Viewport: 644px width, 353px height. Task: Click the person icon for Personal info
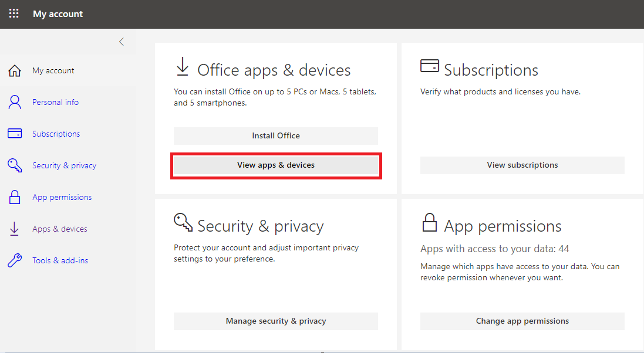(15, 102)
